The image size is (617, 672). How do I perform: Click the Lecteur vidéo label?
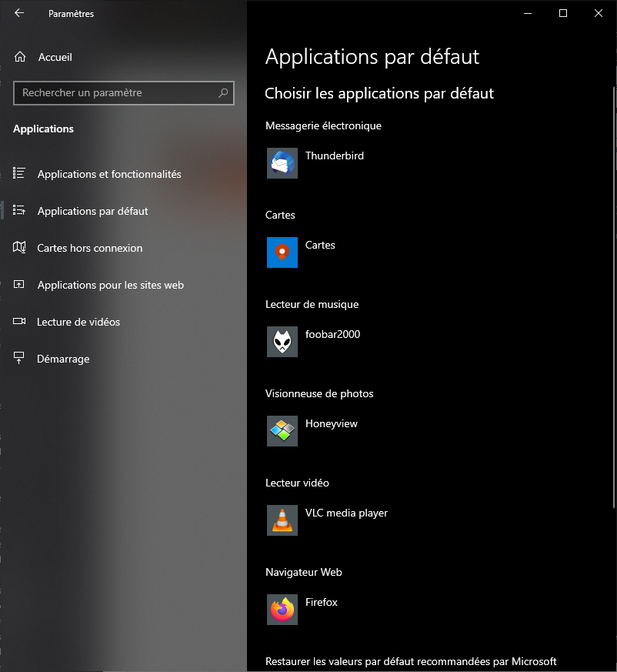(297, 483)
